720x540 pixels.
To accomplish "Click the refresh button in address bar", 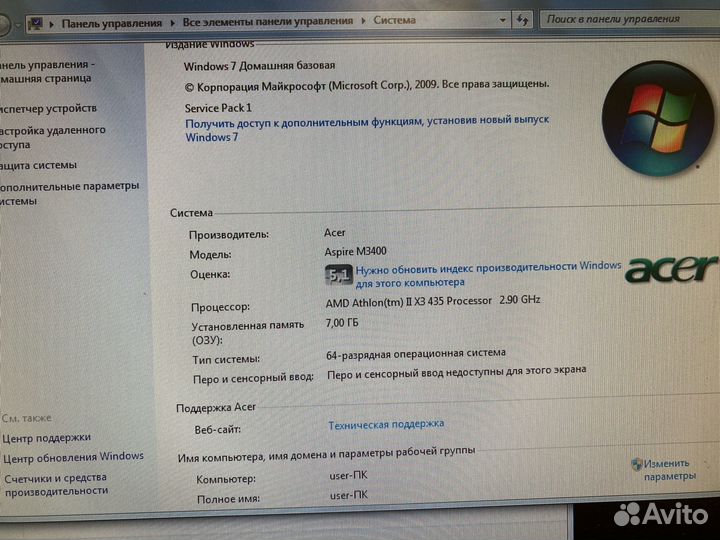I will (x=522, y=20).
